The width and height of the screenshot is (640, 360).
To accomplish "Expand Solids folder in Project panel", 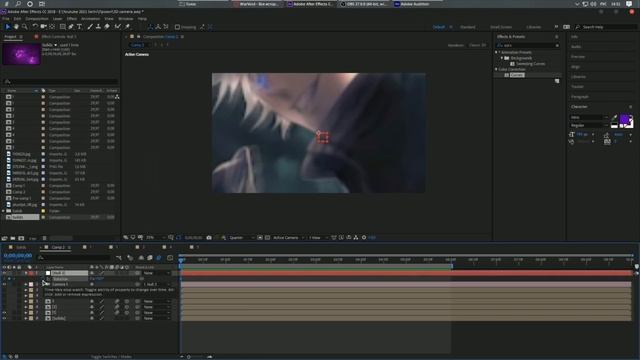I will pyautogui.click(x=3, y=211).
